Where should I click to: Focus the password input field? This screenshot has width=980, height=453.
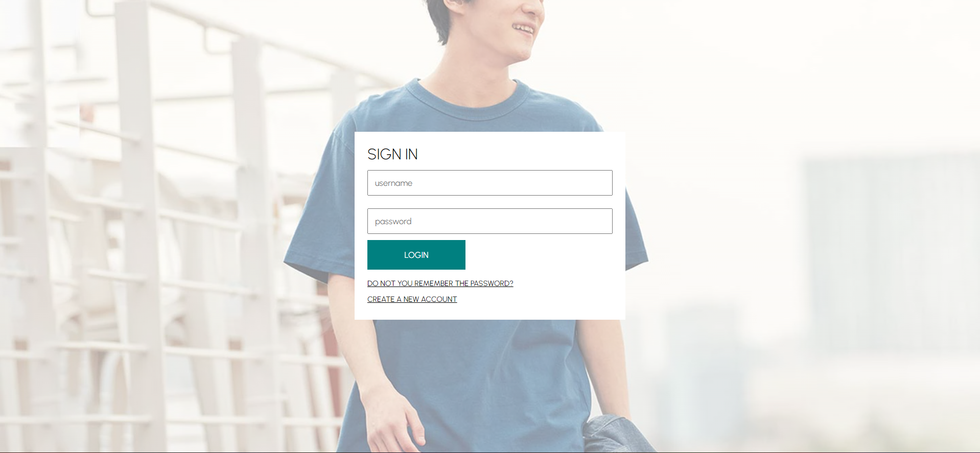point(489,221)
